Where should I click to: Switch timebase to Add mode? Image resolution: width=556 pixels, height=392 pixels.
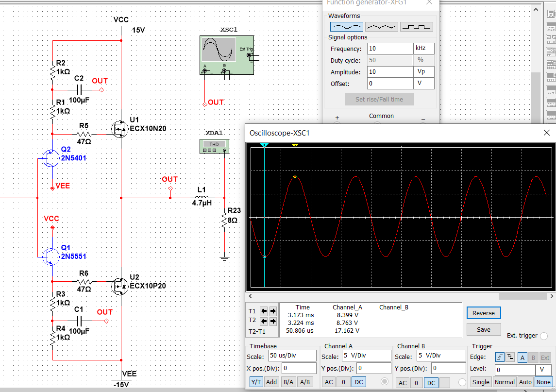[271, 382]
